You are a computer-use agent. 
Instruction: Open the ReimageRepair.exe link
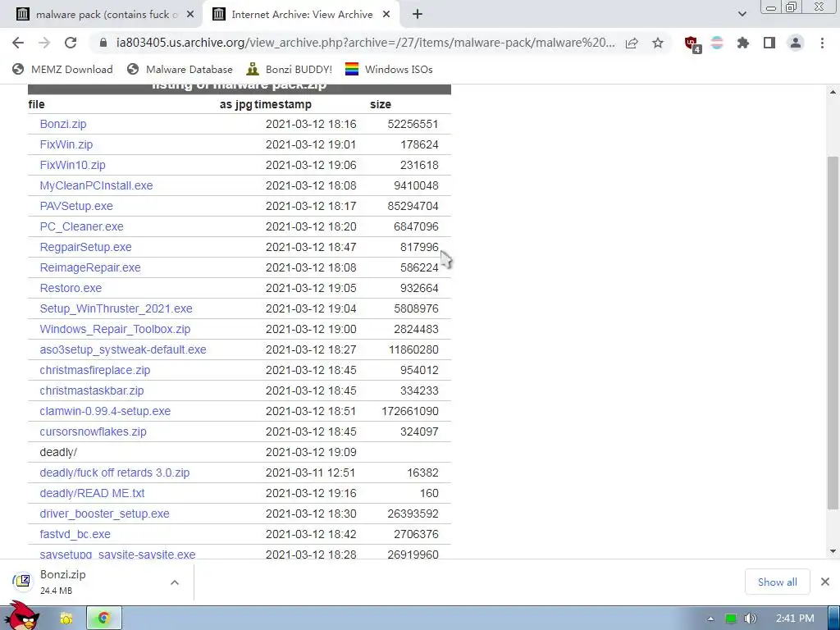click(x=90, y=268)
